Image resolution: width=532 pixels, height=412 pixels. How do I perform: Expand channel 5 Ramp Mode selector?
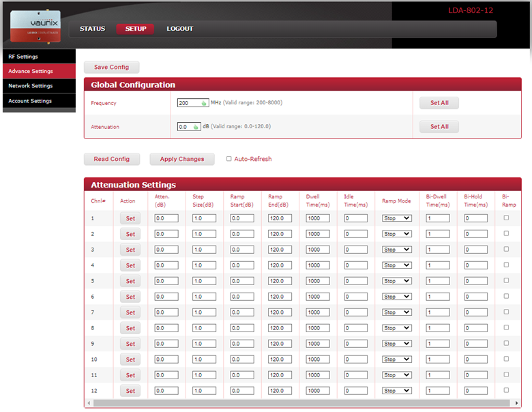396,281
